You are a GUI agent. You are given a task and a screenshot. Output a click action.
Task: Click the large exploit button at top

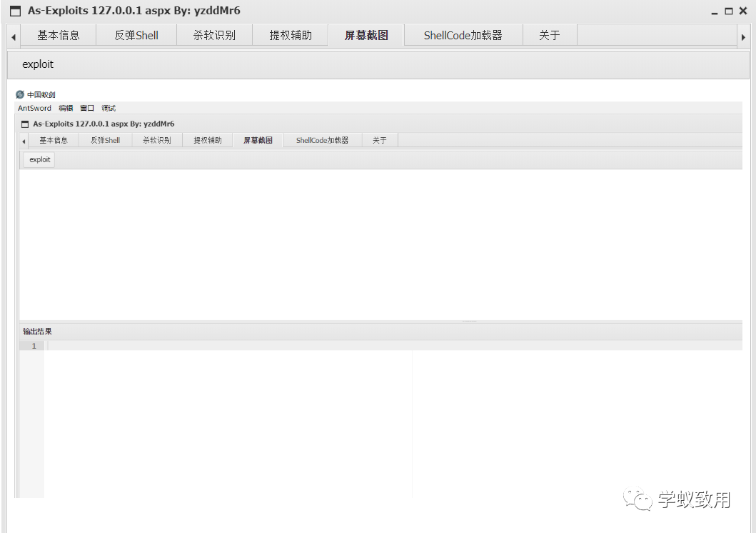pos(38,64)
